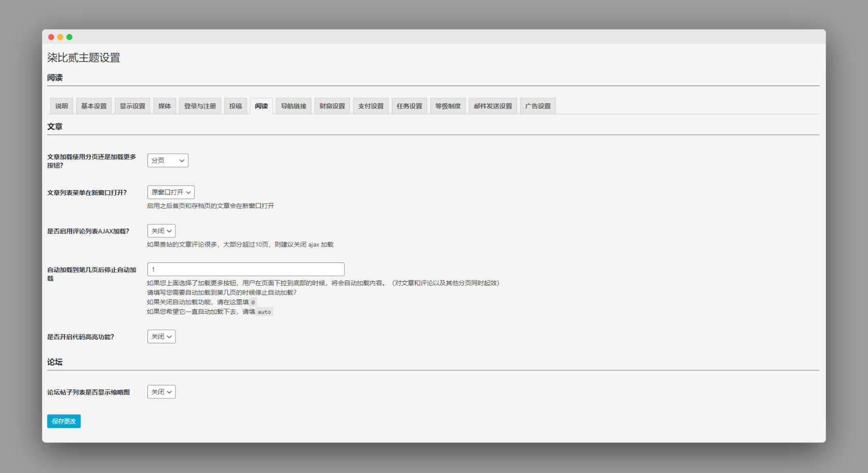Open the 广告设置 tab
The width and height of the screenshot is (868, 473).
(x=538, y=106)
